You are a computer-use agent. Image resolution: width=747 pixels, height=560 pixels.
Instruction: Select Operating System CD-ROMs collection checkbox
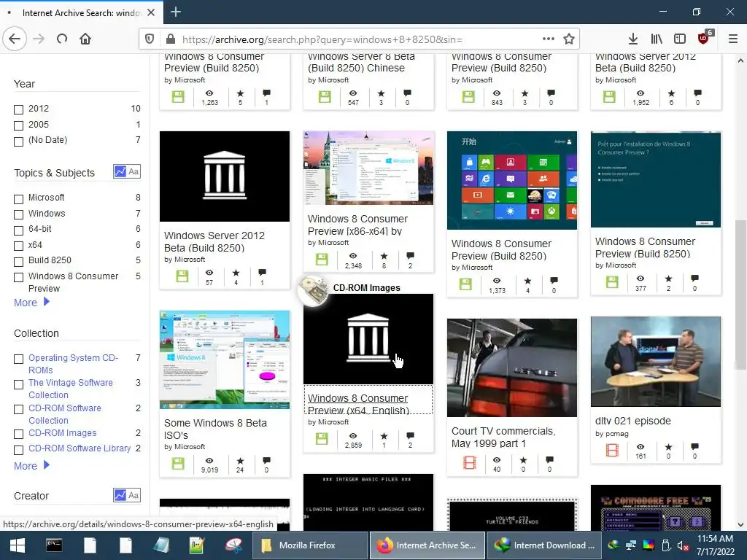click(18, 359)
